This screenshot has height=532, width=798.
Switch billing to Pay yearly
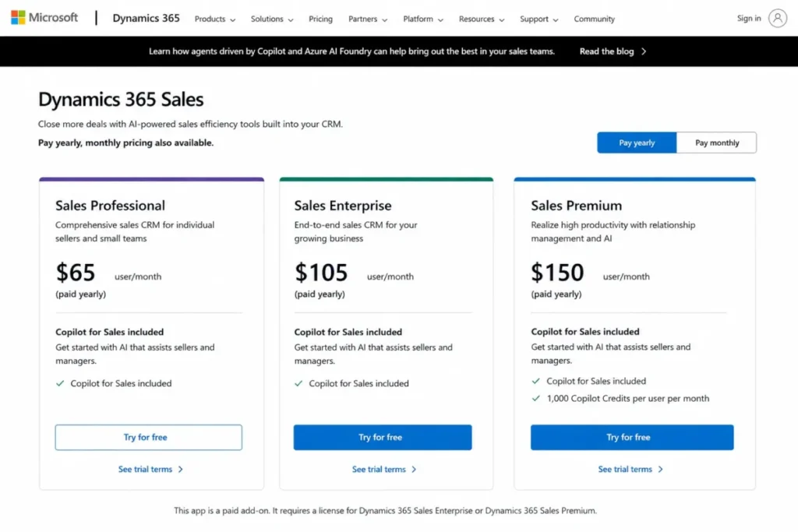(637, 143)
